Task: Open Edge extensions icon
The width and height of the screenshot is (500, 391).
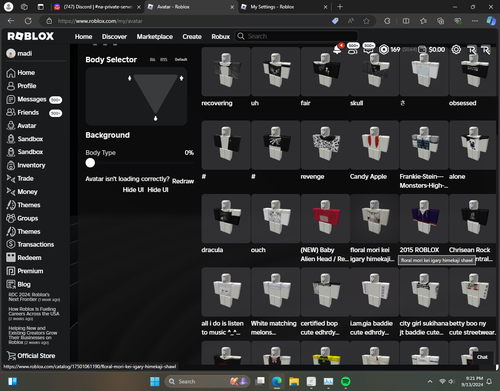Action: pyautogui.click(x=387, y=21)
